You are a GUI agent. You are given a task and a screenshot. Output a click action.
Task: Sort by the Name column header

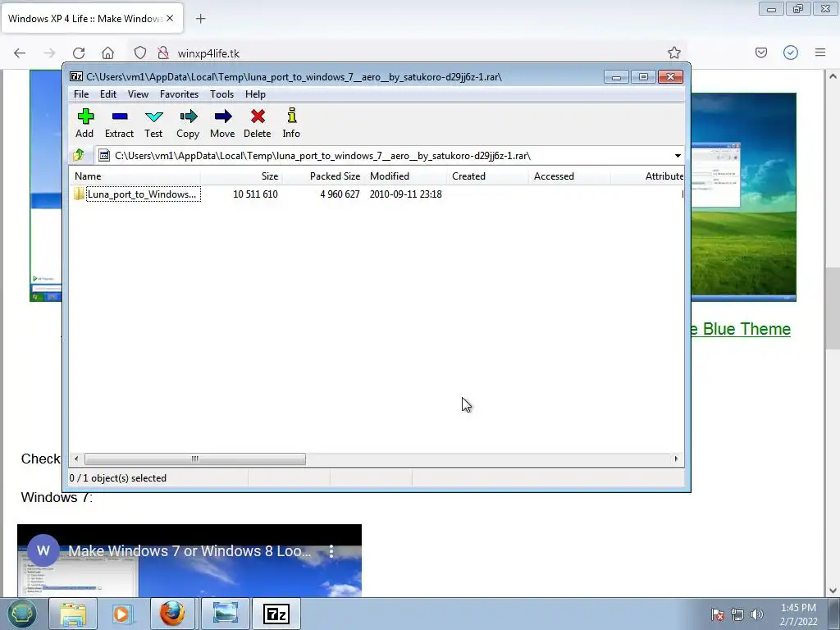(x=135, y=176)
